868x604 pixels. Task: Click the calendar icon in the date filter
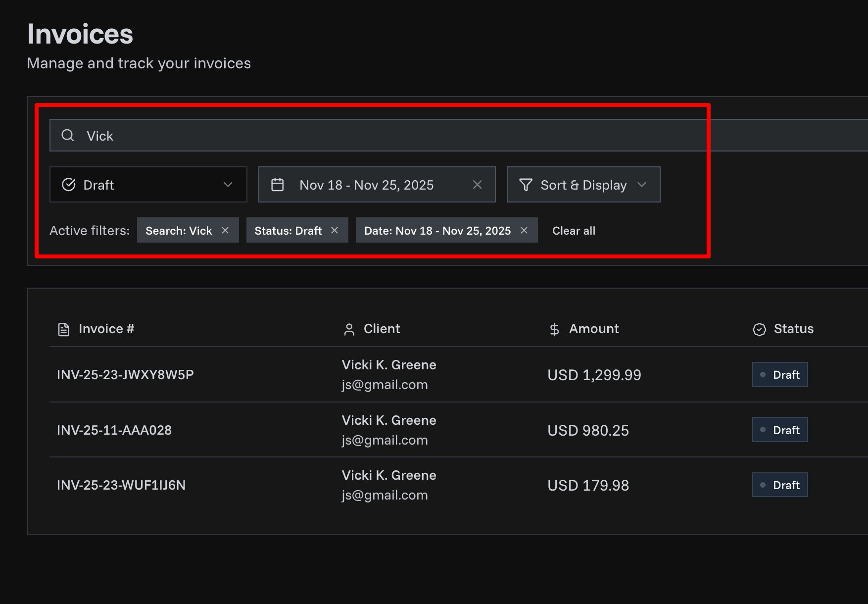tap(277, 184)
